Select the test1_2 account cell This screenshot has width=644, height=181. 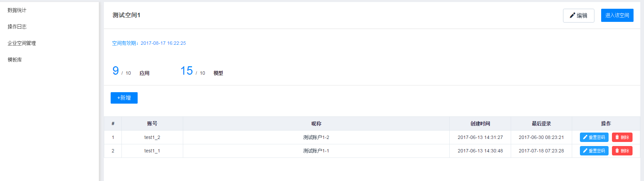coord(152,137)
